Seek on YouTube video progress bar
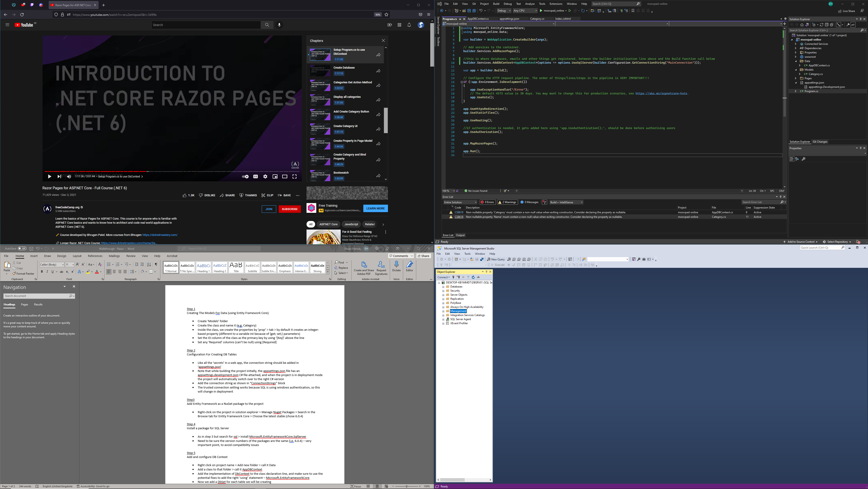This screenshot has height=489, width=868. [172, 171]
